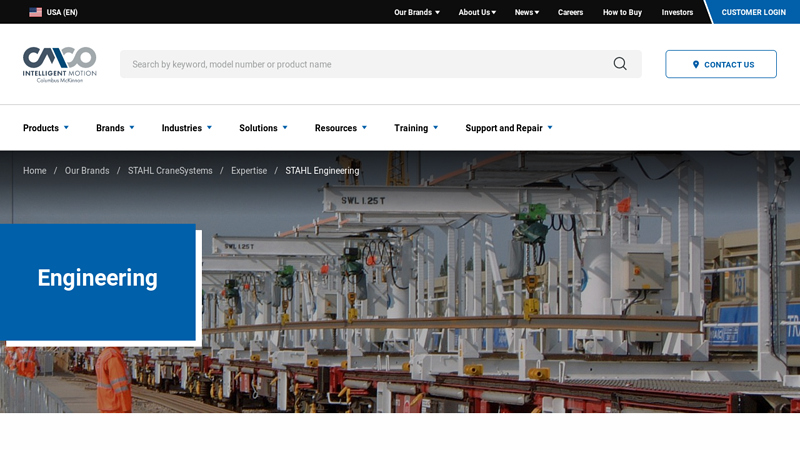Expand the Resources navigation dropdown
This screenshot has height=450, width=800.
[x=341, y=128]
